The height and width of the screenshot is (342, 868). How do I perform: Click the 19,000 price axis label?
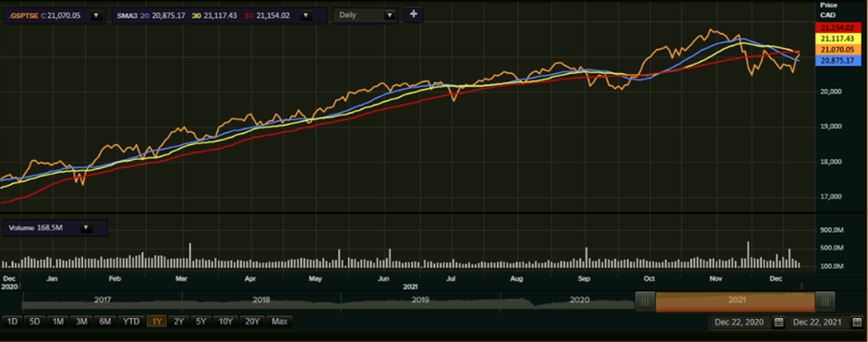point(831,127)
